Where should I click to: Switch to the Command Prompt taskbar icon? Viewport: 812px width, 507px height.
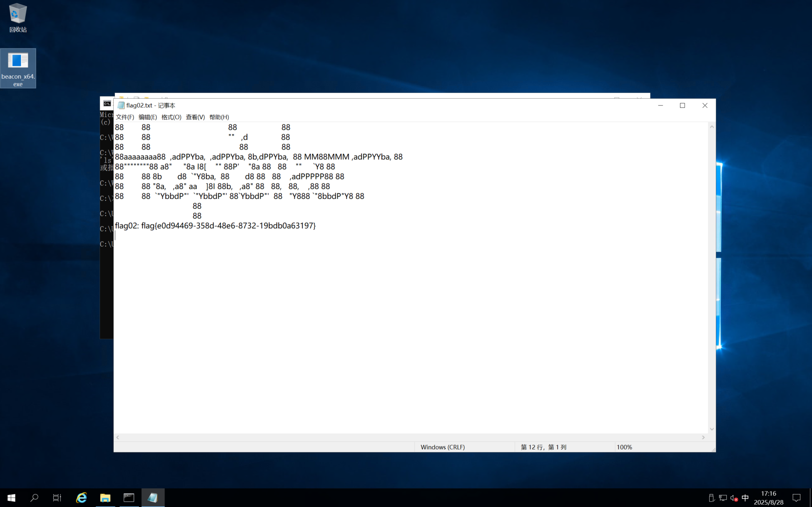coord(129,497)
